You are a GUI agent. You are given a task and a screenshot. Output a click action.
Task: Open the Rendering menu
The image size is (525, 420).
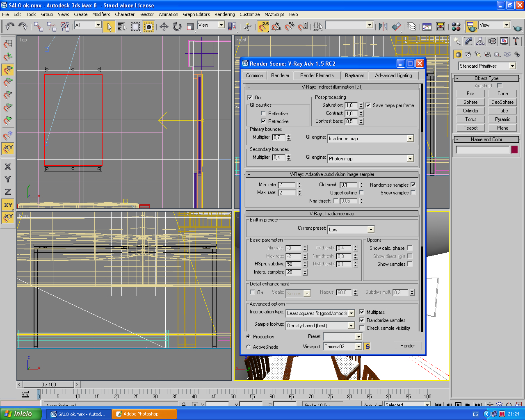tap(224, 14)
